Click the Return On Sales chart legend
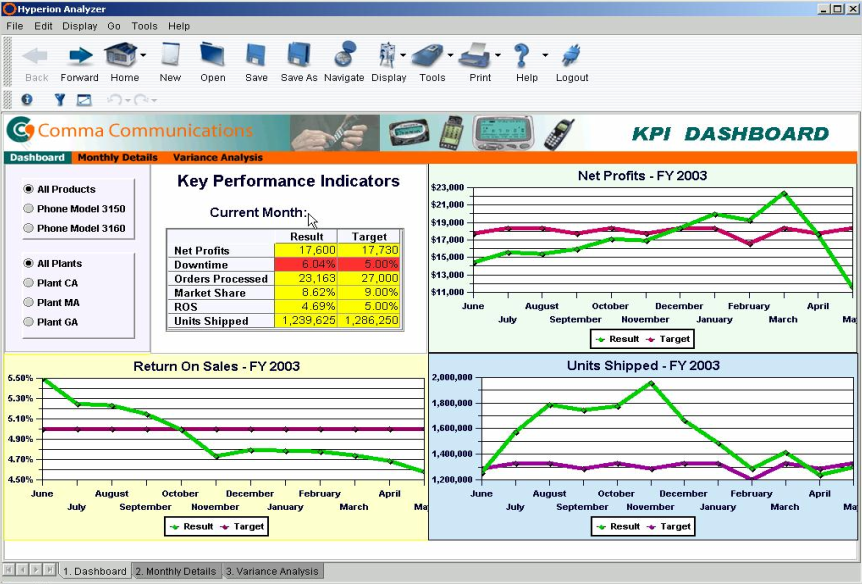862x584 pixels. 216,526
